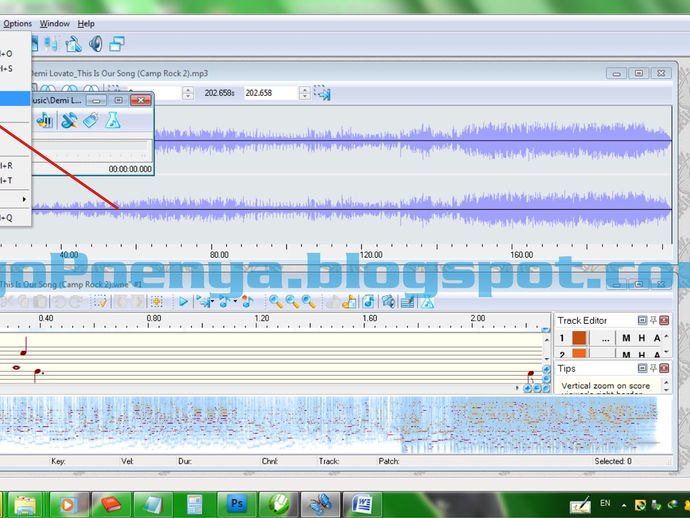Open Photoshop from the taskbar

pyautogui.click(x=237, y=504)
